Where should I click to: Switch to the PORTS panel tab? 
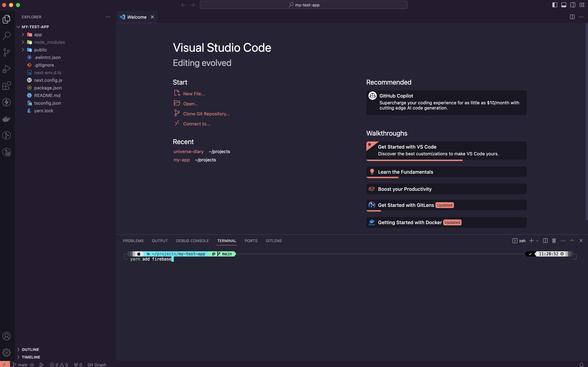[x=251, y=241]
